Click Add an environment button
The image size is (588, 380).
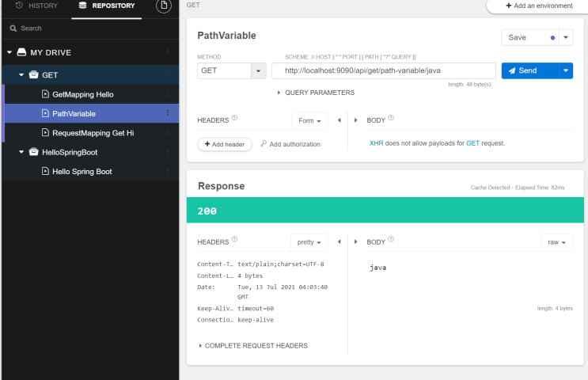(x=538, y=6)
